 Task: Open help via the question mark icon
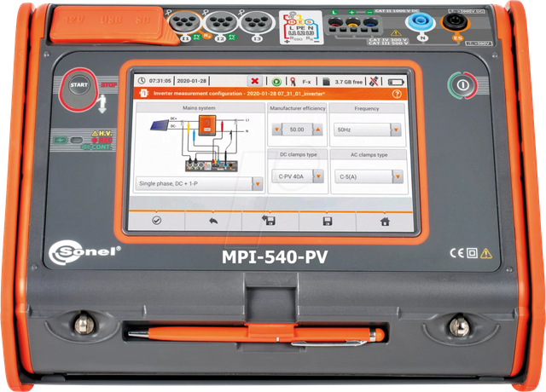coord(397,95)
